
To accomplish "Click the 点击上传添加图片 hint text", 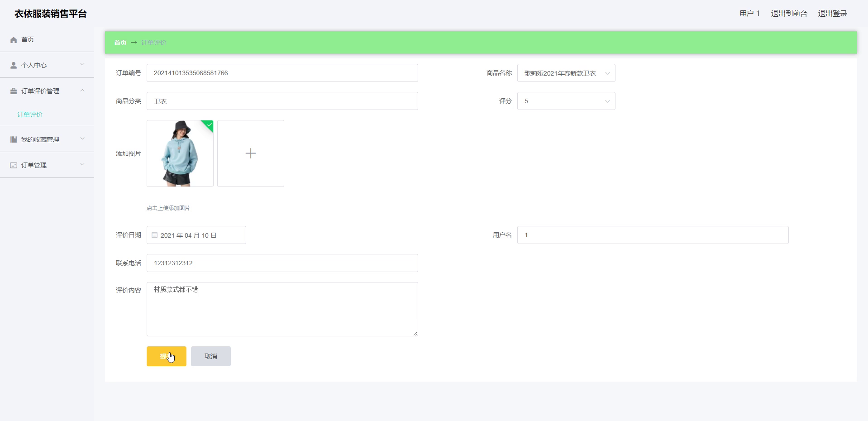I will pos(168,208).
